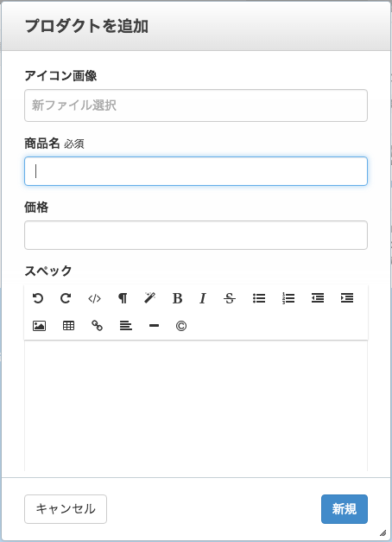Click the blue 新規 button

pos(345,509)
